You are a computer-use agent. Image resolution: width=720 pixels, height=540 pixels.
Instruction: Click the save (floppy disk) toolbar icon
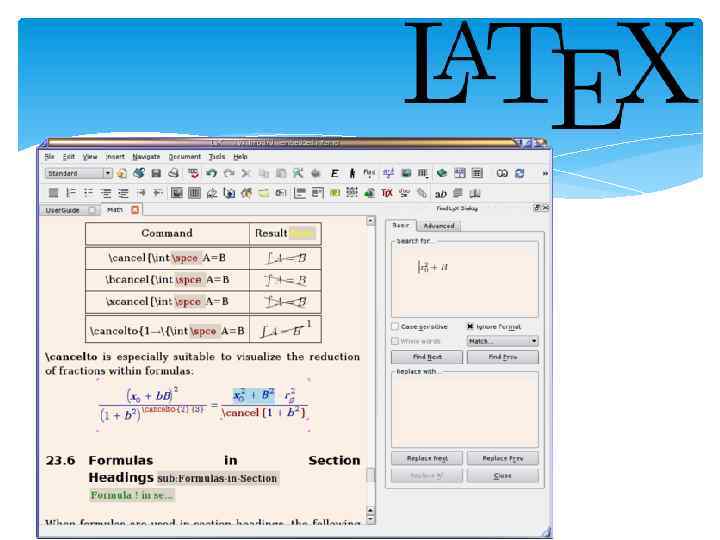156,174
